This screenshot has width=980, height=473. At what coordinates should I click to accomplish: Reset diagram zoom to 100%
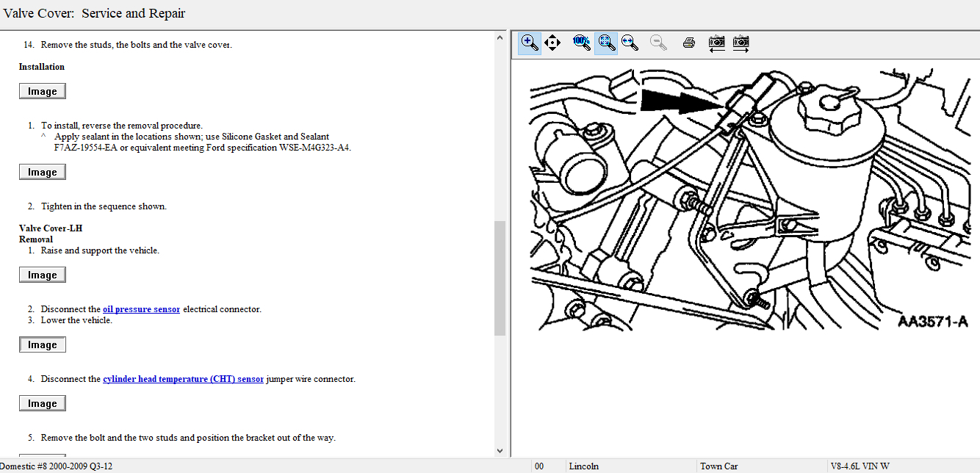point(582,43)
